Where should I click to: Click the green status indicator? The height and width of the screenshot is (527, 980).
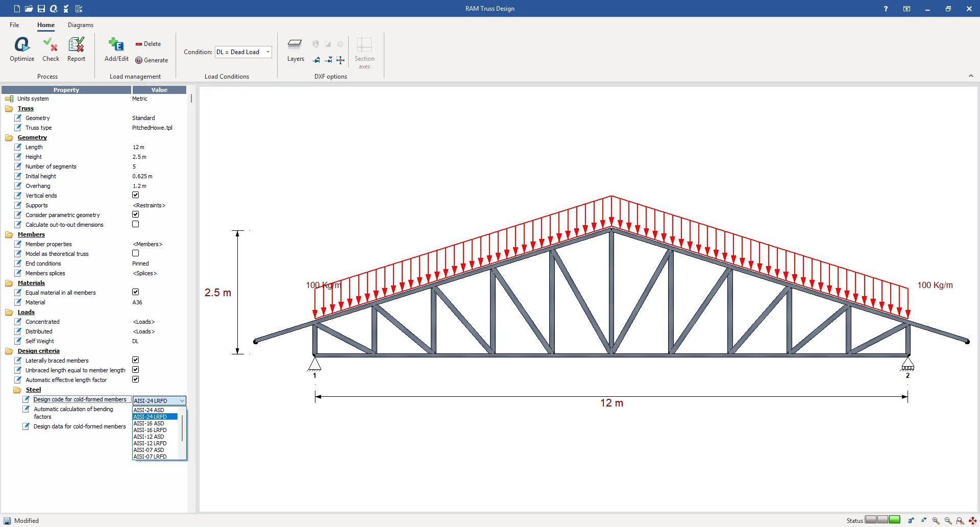tap(894, 520)
